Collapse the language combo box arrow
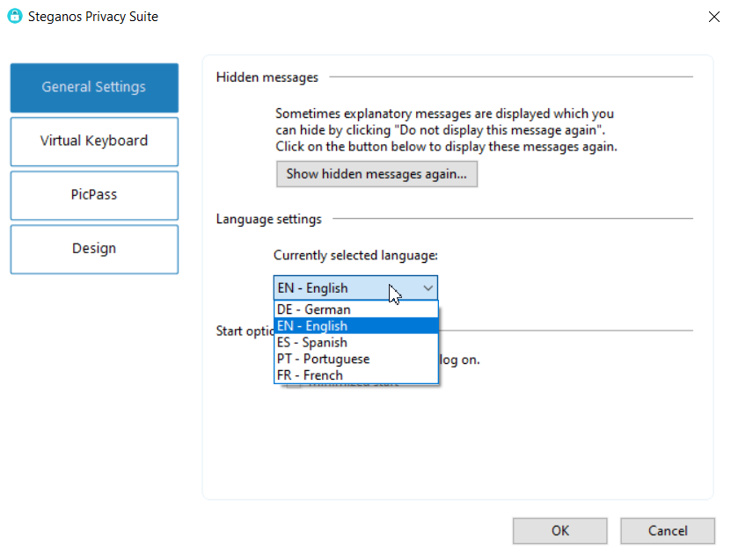Screen dimensions: 731x560 tap(428, 288)
